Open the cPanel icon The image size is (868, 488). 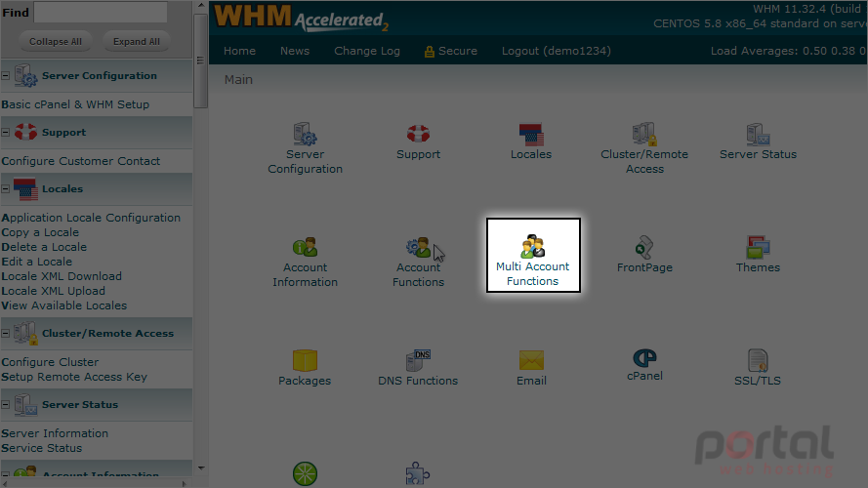click(644, 358)
